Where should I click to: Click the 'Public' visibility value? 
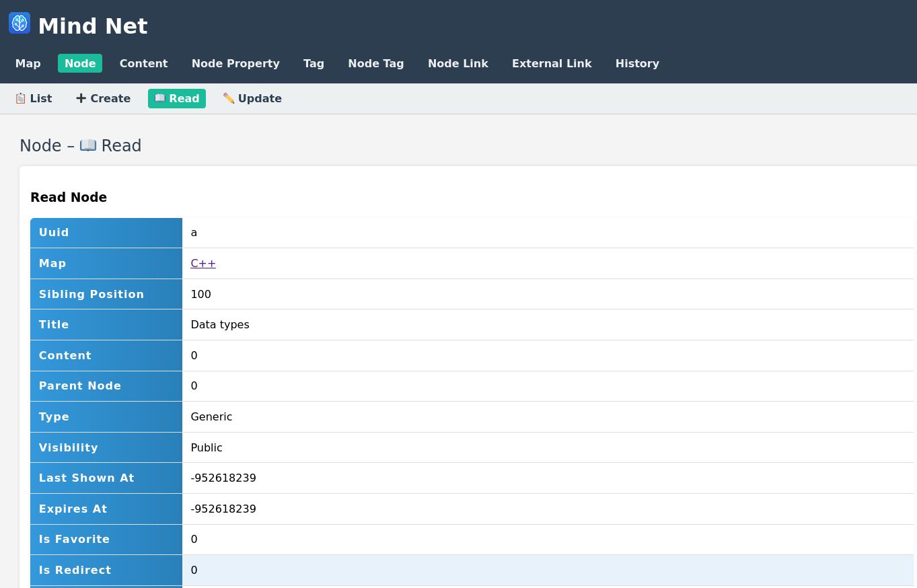(207, 447)
